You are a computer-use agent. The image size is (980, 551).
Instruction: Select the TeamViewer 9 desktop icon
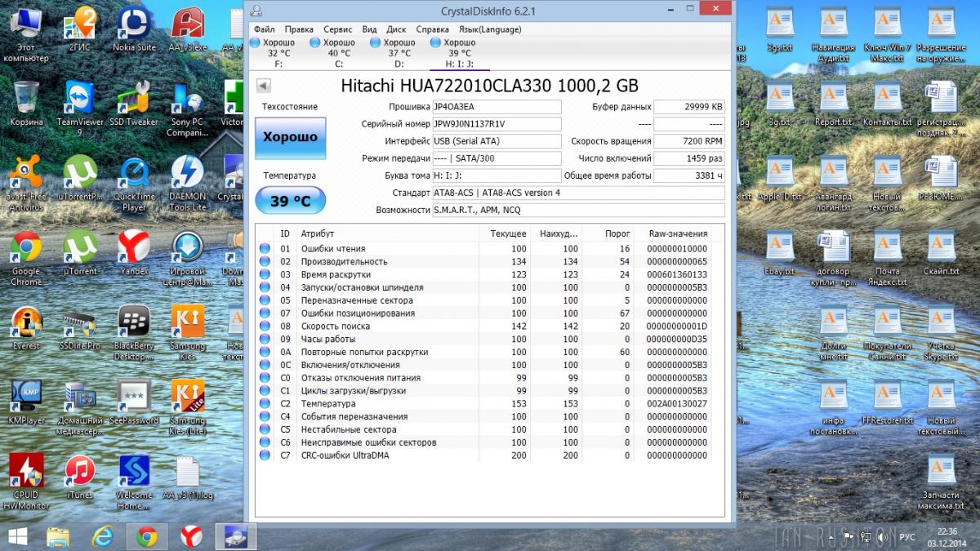click(80, 109)
